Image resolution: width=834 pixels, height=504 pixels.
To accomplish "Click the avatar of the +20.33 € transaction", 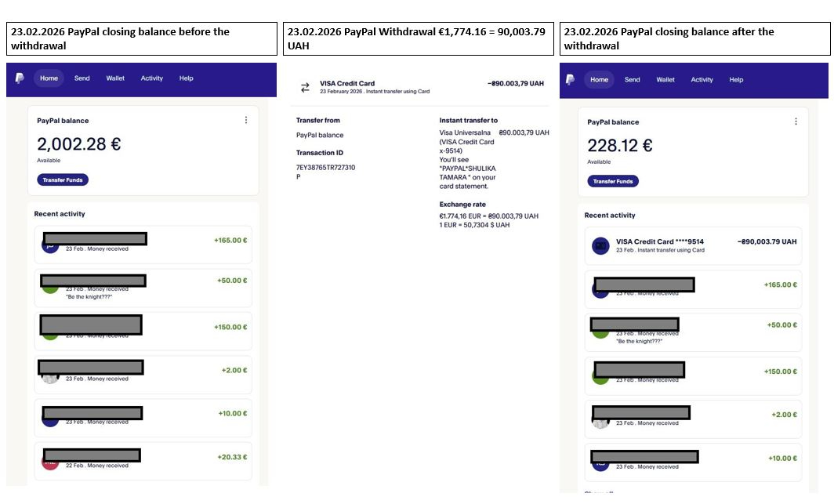I will [50, 462].
